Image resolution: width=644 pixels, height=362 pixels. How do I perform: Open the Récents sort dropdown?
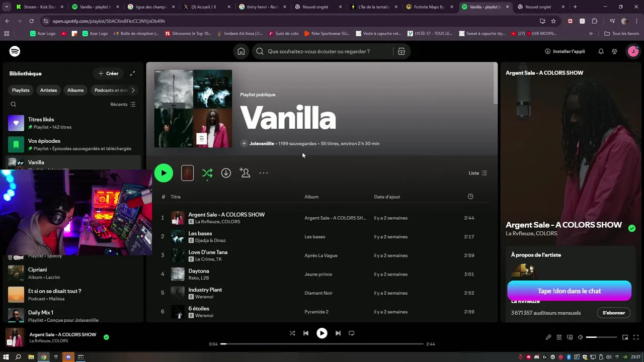click(123, 104)
